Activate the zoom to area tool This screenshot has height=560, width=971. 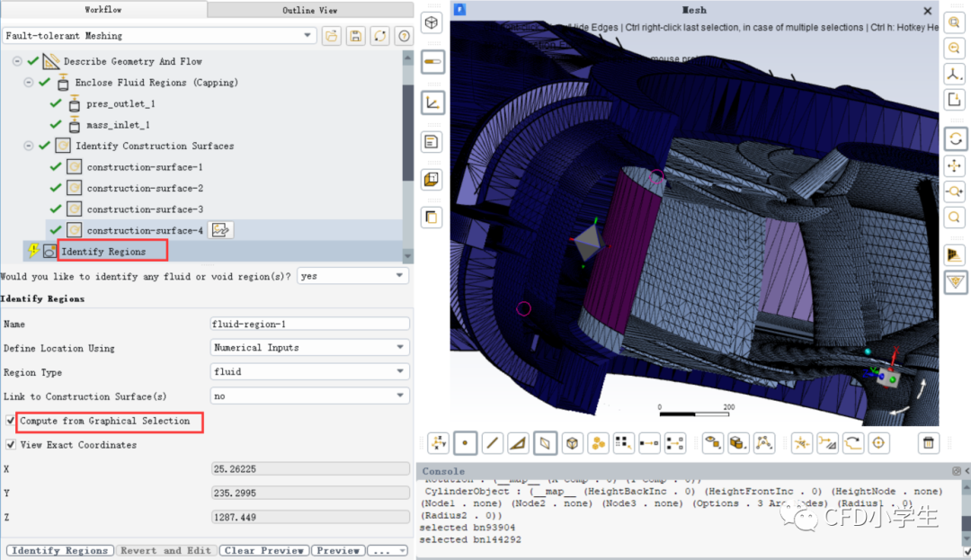coord(954,218)
